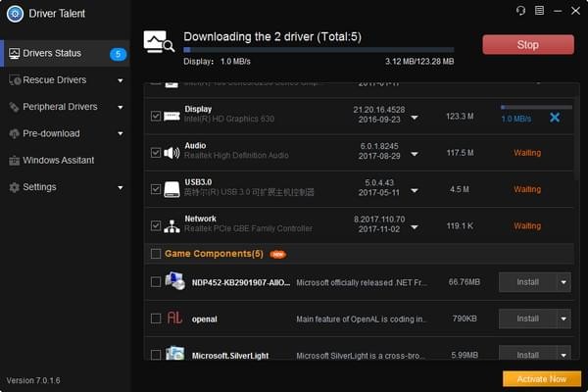Select Pre-download in sidebar
The height and width of the screenshot is (392, 588).
point(65,133)
